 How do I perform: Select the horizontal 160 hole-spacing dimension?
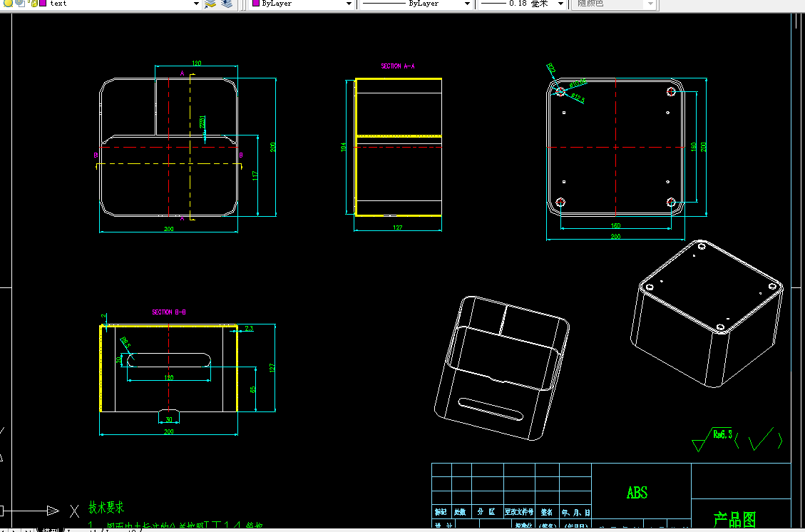616,225
